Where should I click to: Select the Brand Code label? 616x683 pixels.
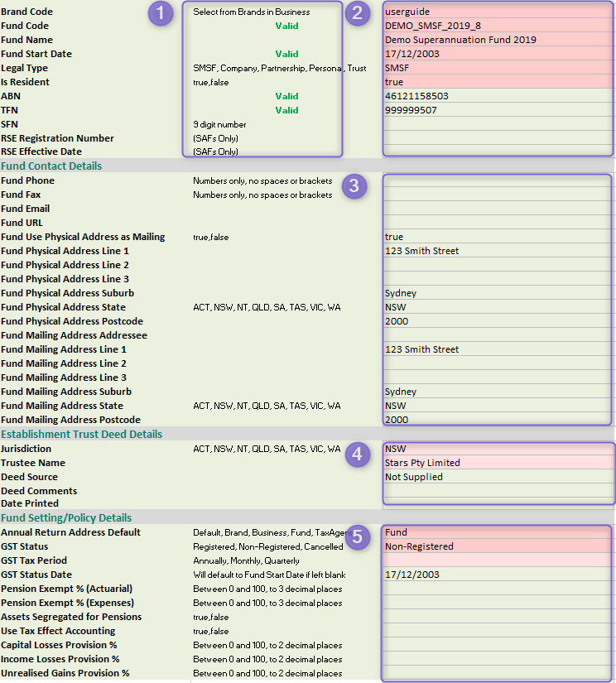27,12
